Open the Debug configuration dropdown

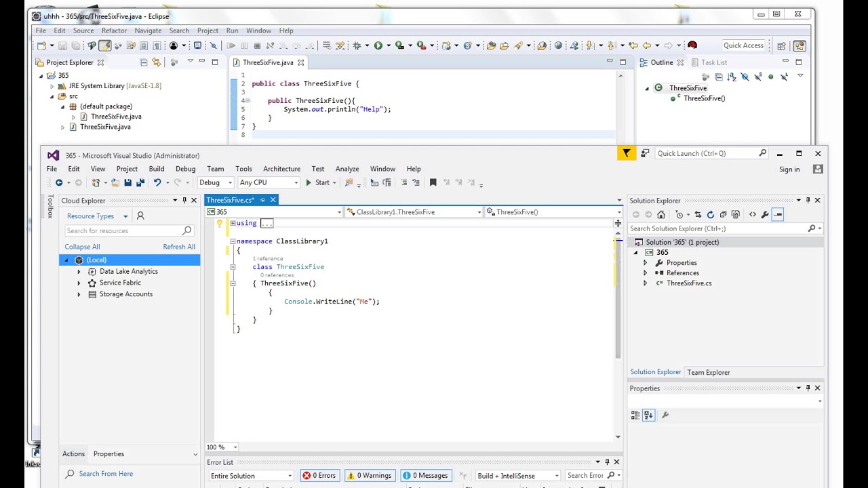pos(215,182)
